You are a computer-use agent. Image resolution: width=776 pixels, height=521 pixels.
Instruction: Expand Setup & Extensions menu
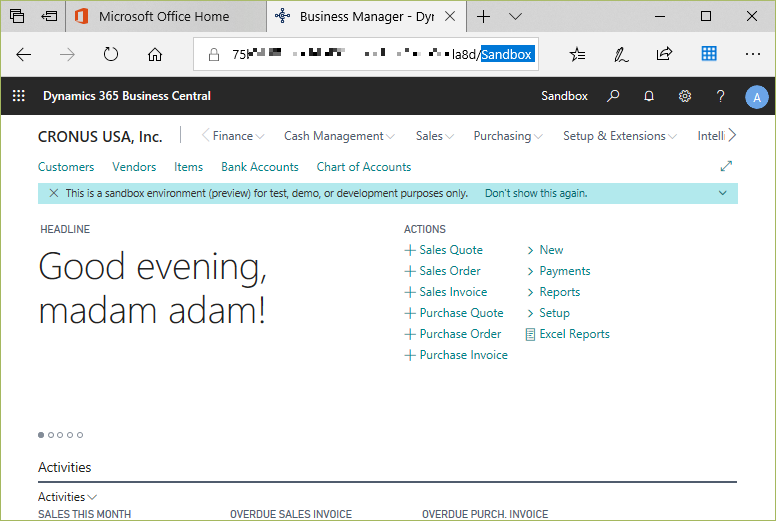point(620,136)
